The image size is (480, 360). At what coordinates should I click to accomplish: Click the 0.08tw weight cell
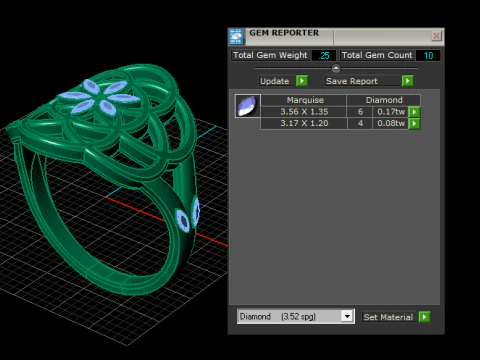point(391,123)
